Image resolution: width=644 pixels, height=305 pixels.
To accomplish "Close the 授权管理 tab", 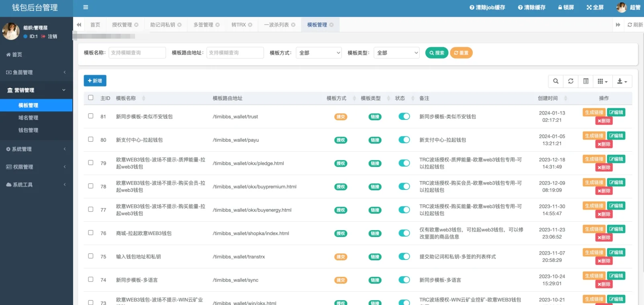I will click(x=136, y=25).
